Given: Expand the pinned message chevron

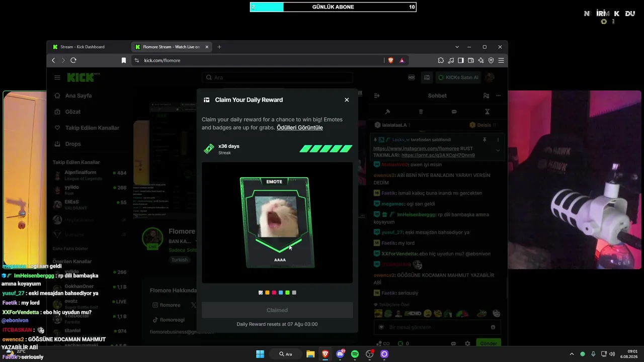Looking at the screenshot, I should click(x=498, y=150).
